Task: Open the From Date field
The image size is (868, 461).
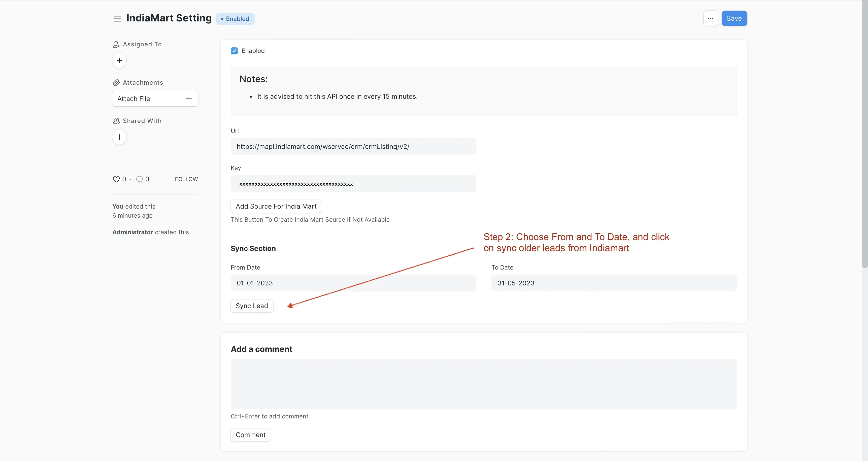Action: 353,283
